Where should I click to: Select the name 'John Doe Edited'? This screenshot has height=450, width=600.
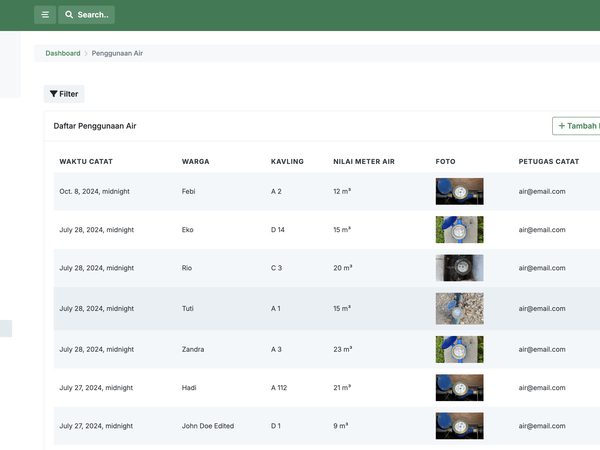pyautogui.click(x=208, y=426)
